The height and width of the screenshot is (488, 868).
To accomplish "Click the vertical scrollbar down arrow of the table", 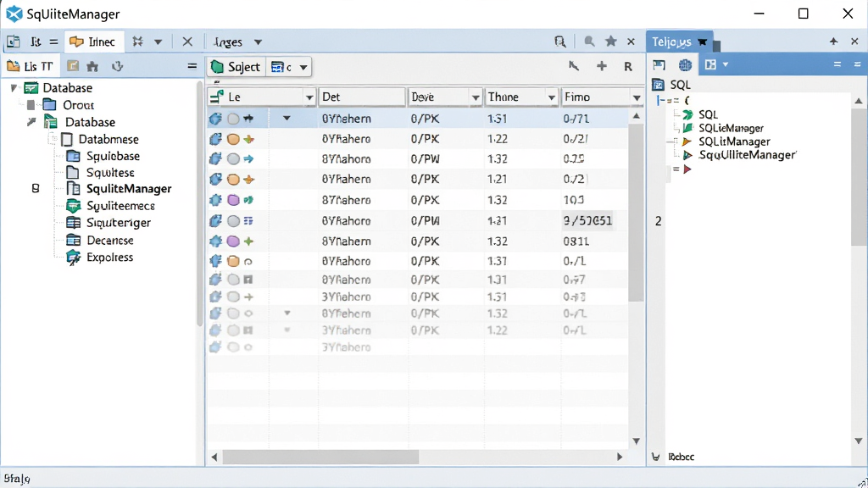I will tap(637, 441).
